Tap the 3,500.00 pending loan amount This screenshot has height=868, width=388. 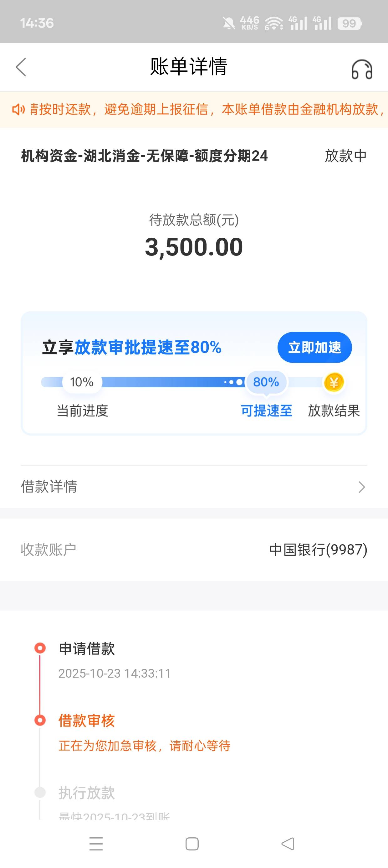(194, 247)
